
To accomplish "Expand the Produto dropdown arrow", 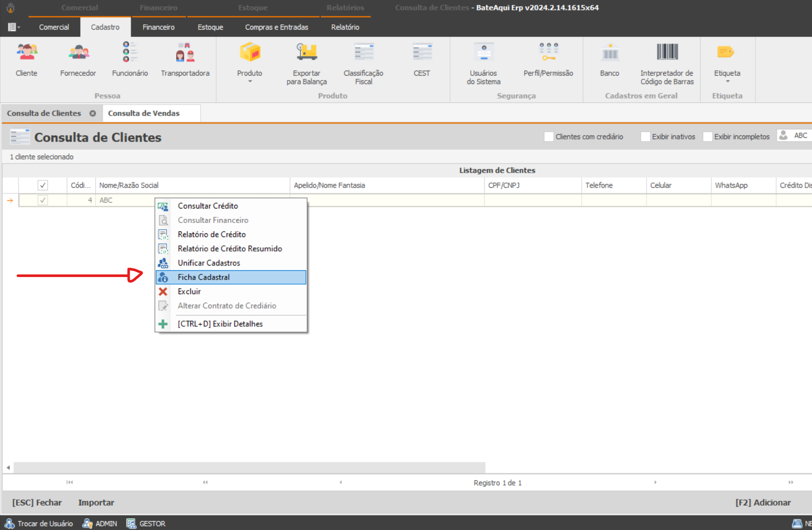I will (x=250, y=81).
